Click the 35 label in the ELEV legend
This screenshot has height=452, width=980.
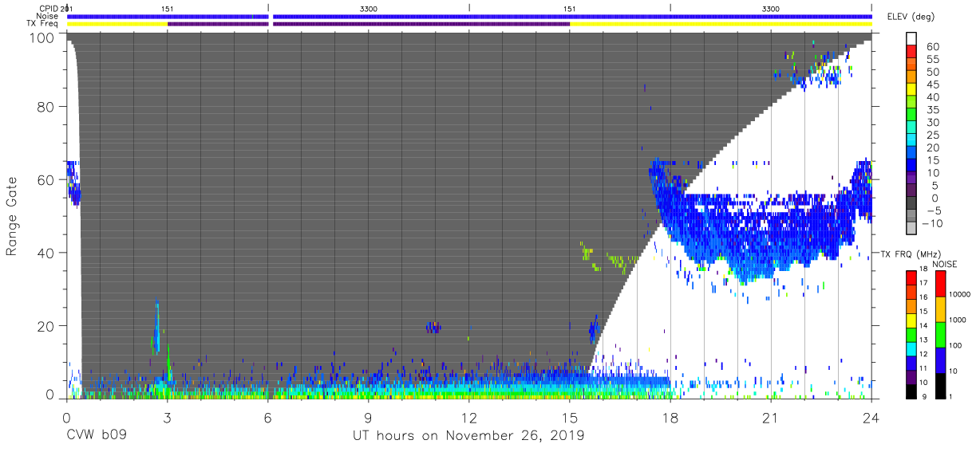coord(932,109)
